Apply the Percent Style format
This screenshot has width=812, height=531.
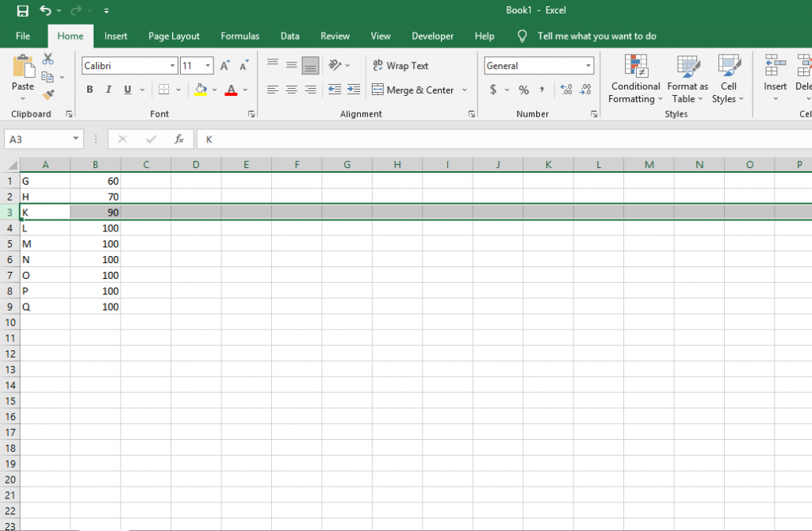(x=523, y=90)
